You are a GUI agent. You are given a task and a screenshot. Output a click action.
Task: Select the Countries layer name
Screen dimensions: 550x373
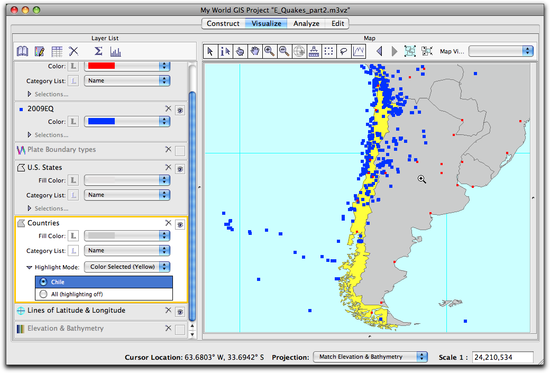[43, 223]
